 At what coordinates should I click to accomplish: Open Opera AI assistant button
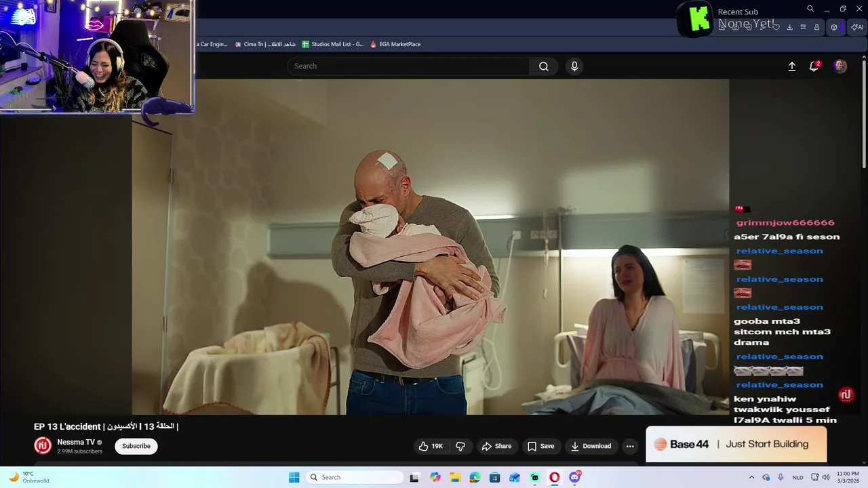(x=857, y=27)
